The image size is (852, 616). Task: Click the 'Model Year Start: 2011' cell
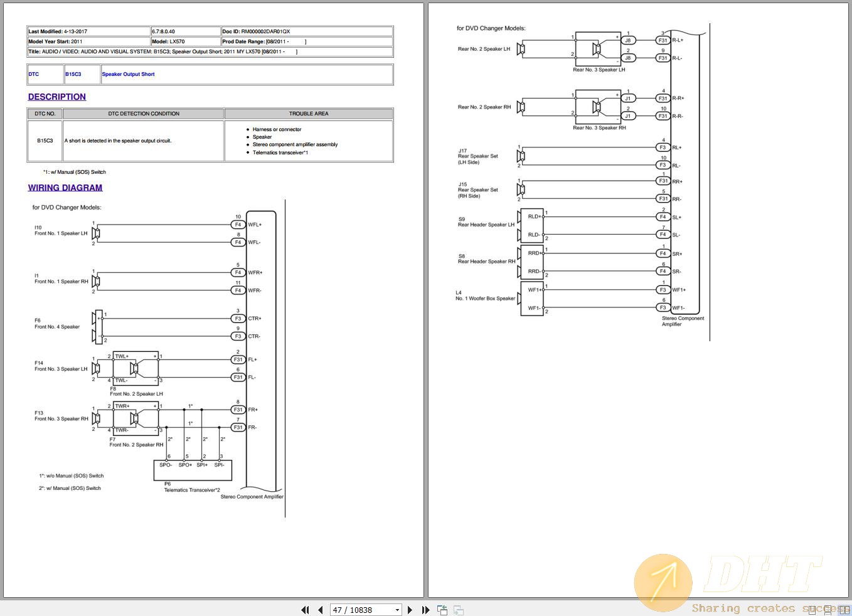pos(88,41)
